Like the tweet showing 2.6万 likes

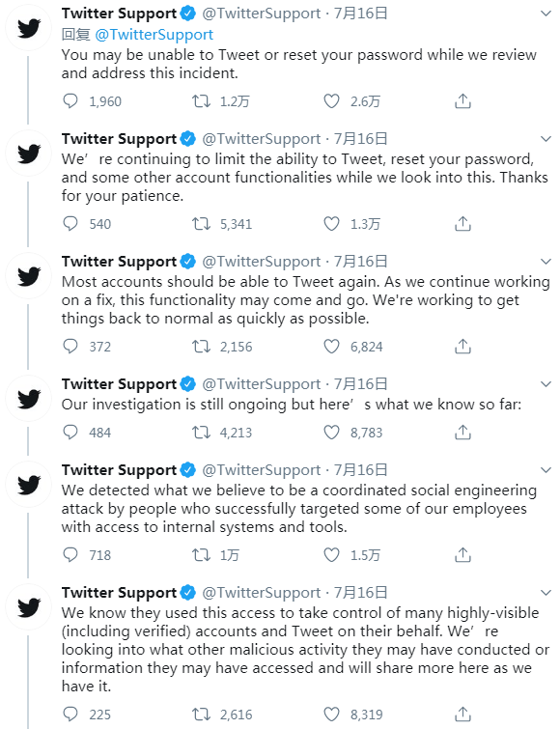pos(331,100)
